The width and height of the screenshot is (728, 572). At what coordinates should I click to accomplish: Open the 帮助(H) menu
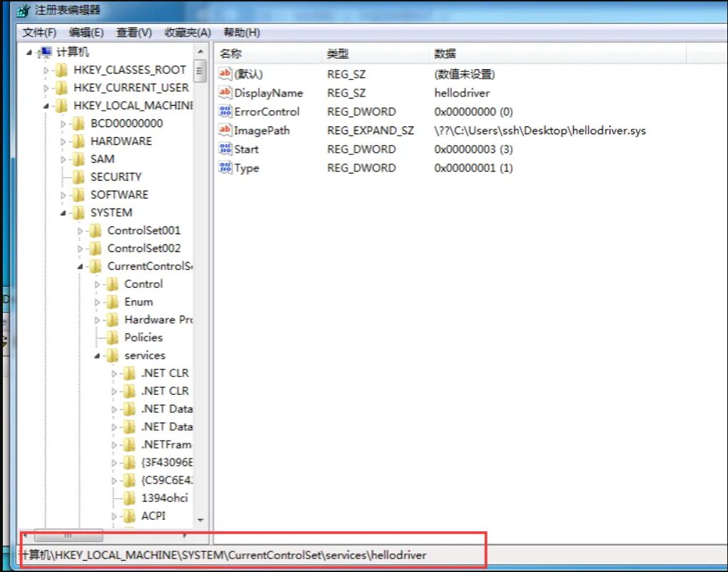[x=241, y=33]
